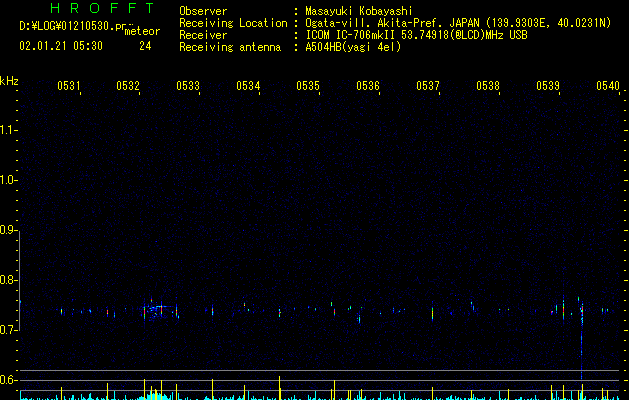Click the A504HB(yagi 4el) antenna text
Viewport: 629px width, 400px height.
pos(353,47)
